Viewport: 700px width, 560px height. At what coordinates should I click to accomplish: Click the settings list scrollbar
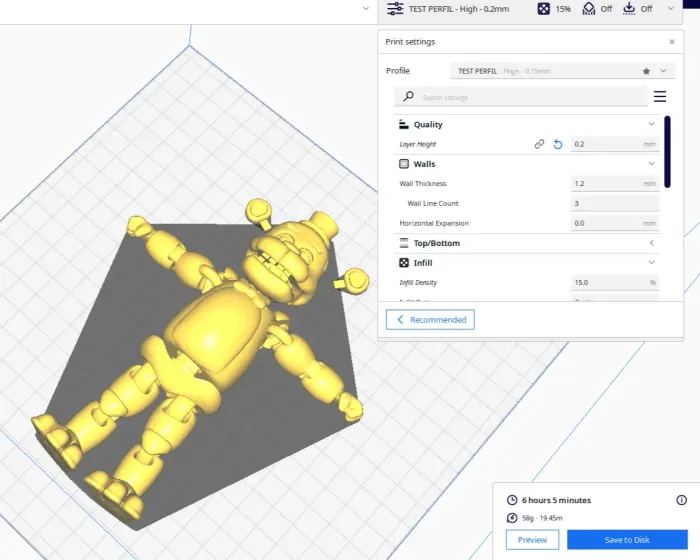(x=667, y=152)
